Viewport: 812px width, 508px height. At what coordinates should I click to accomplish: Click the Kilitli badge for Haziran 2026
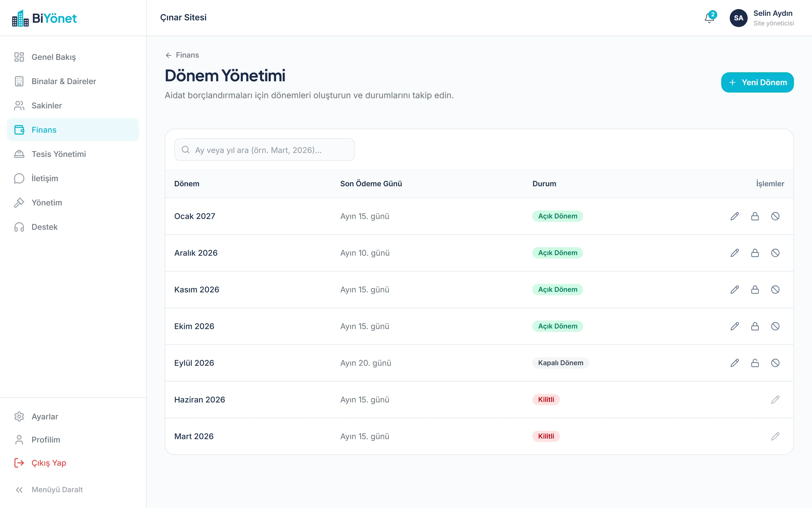(546, 399)
